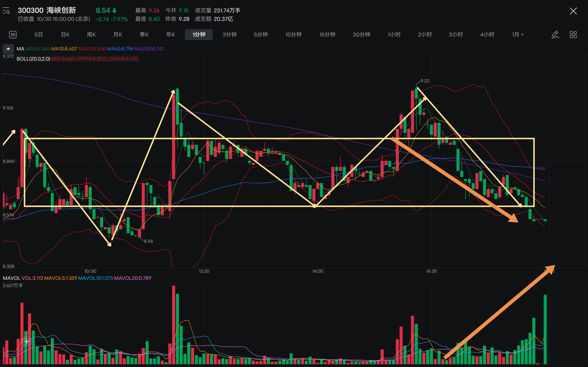Select the 5日 view
The width and height of the screenshot is (588, 367).
(39, 35)
